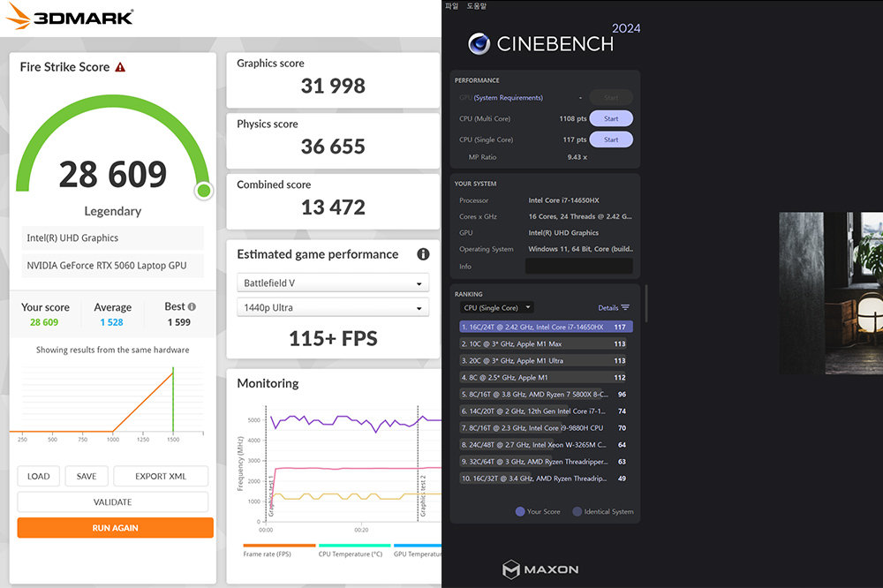Click the EXPORT XML button
The width and height of the screenshot is (883, 588).
point(161,476)
